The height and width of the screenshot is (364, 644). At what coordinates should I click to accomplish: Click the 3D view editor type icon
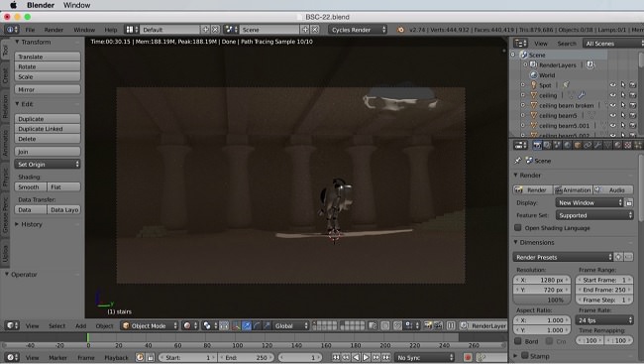click(12, 325)
